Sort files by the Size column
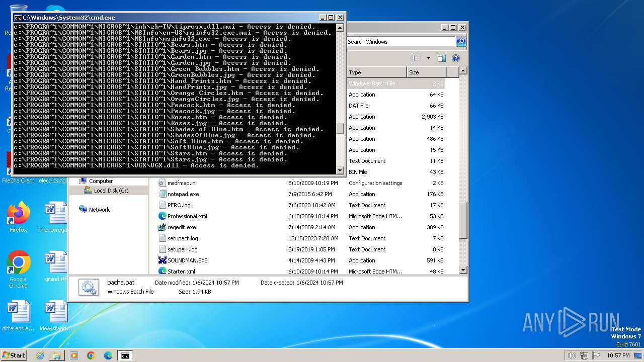Image resolution: width=644 pixels, height=362 pixels. coord(427,72)
